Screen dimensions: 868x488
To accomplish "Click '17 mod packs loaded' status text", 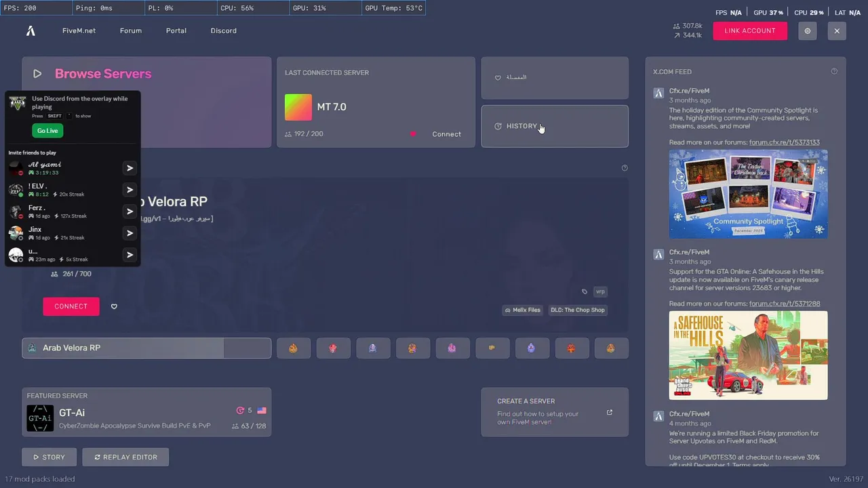I will (x=40, y=479).
